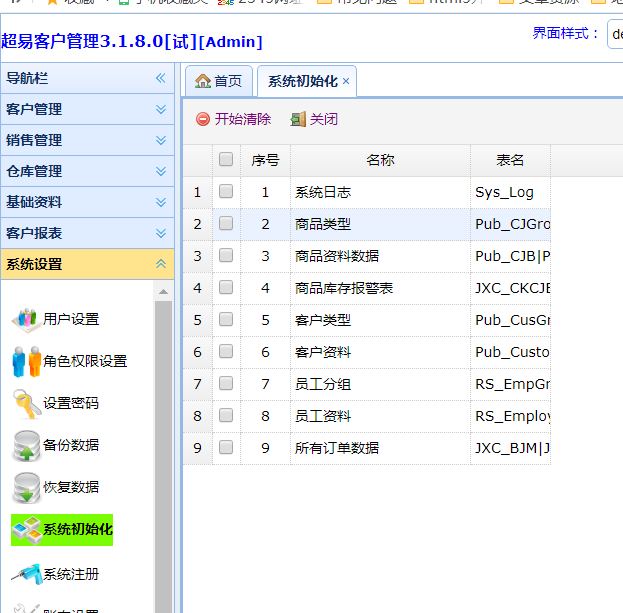Open 备份数据 database icon

click(27, 445)
